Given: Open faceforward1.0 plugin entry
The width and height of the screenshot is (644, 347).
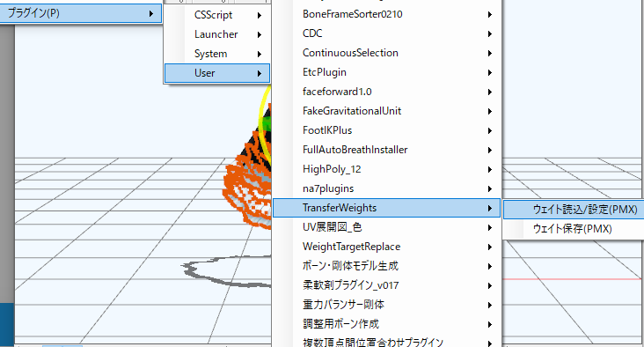Looking at the screenshot, I should pyautogui.click(x=386, y=92).
